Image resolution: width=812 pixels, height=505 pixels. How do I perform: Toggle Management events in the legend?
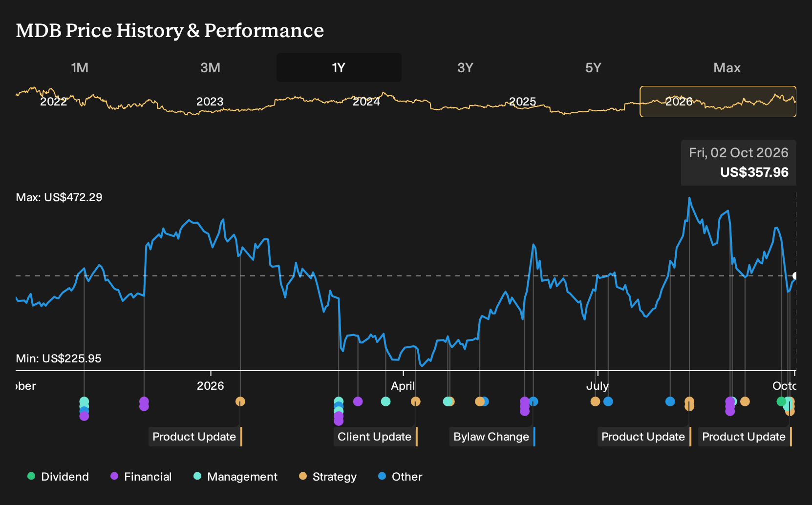[235, 477]
